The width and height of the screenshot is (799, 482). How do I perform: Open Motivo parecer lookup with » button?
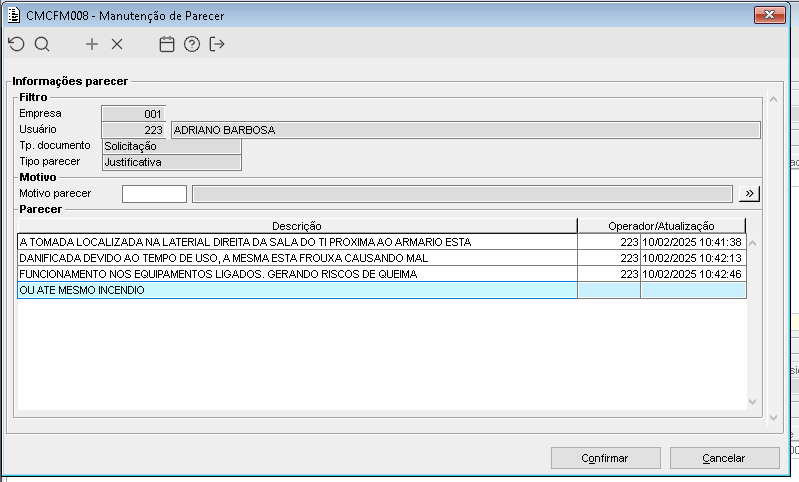[750, 193]
